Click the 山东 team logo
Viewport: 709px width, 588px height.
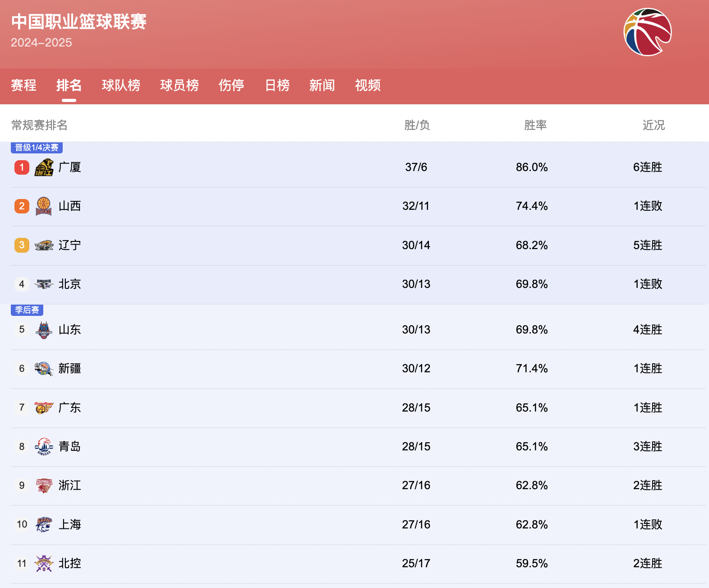point(44,329)
